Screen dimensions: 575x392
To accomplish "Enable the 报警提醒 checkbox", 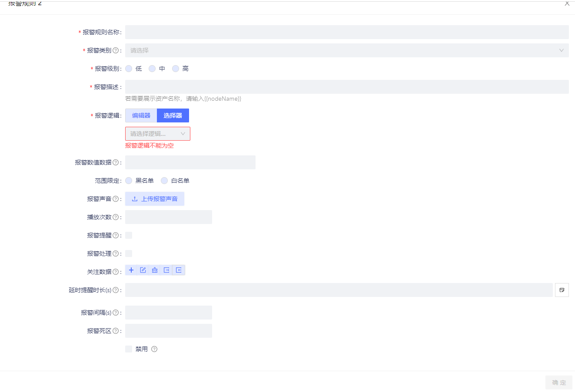I will coord(129,235).
